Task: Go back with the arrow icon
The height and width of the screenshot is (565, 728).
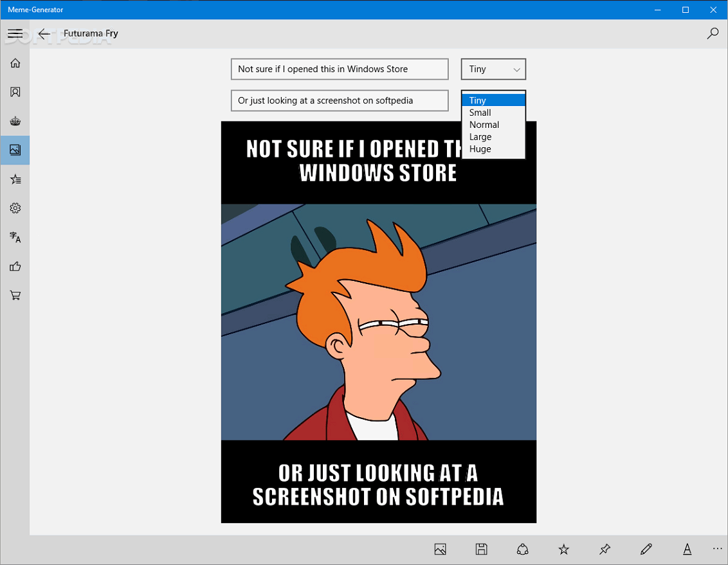Action: pos(44,33)
